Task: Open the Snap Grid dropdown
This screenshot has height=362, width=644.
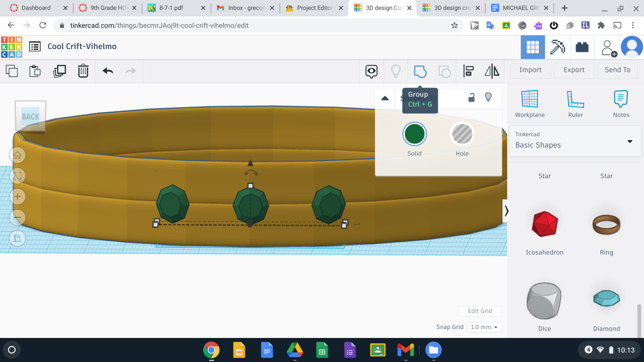Action: click(484, 327)
